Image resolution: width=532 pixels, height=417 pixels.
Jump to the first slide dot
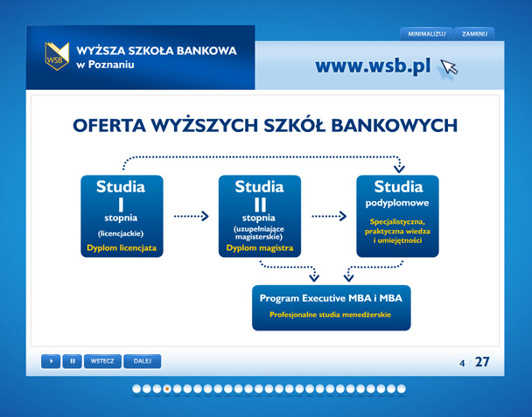click(x=136, y=388)
